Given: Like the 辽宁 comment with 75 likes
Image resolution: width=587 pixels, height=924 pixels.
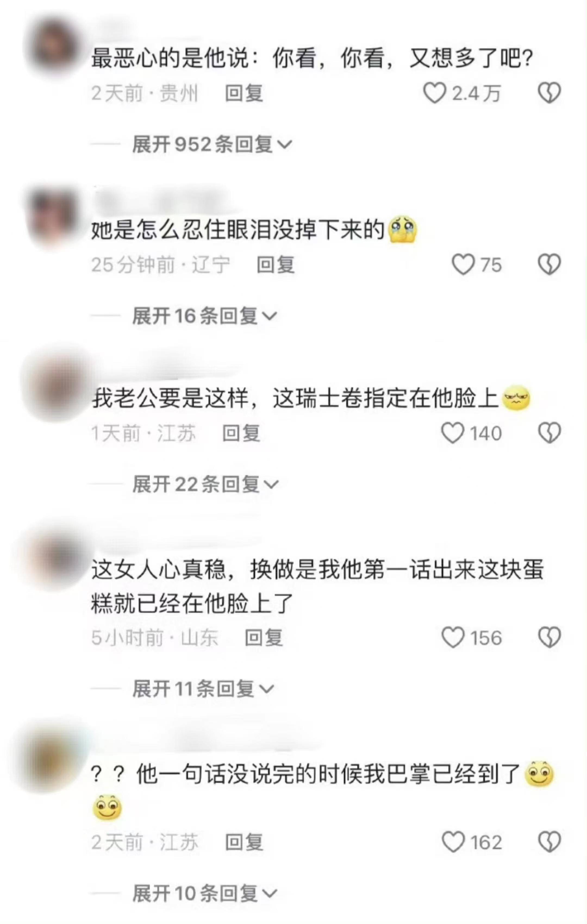Looking at the screenshot, I should [463, 265].
